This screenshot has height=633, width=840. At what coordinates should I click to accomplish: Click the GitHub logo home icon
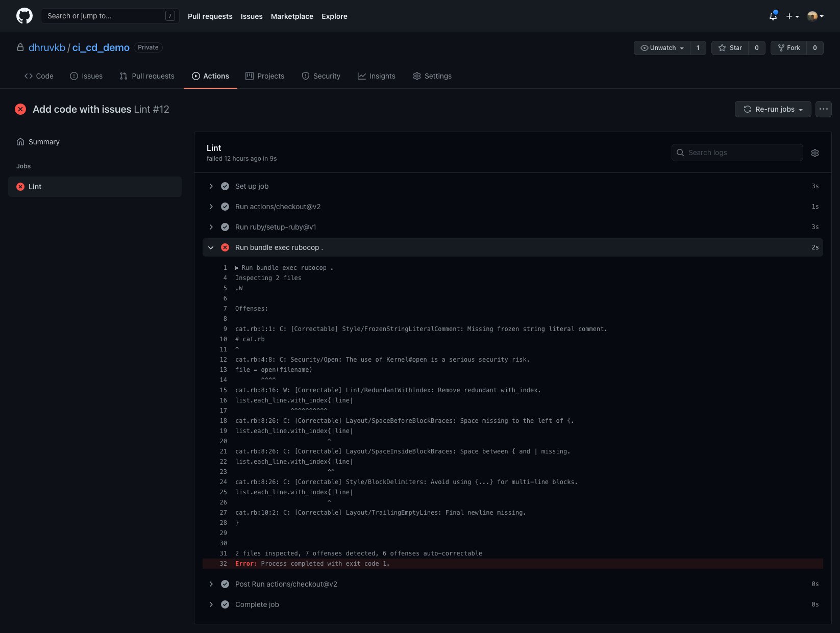click(24, 16)
